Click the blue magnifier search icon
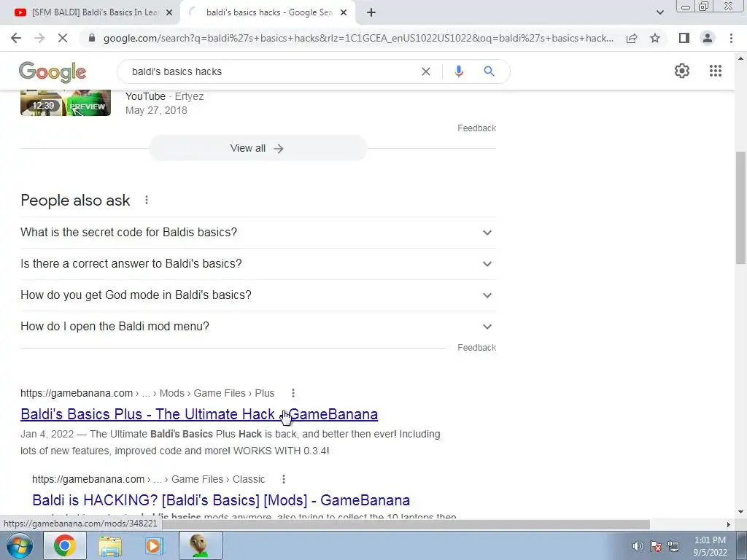This screenshot has height=560, width=747. pyautogui.click(x=489, y=71)
